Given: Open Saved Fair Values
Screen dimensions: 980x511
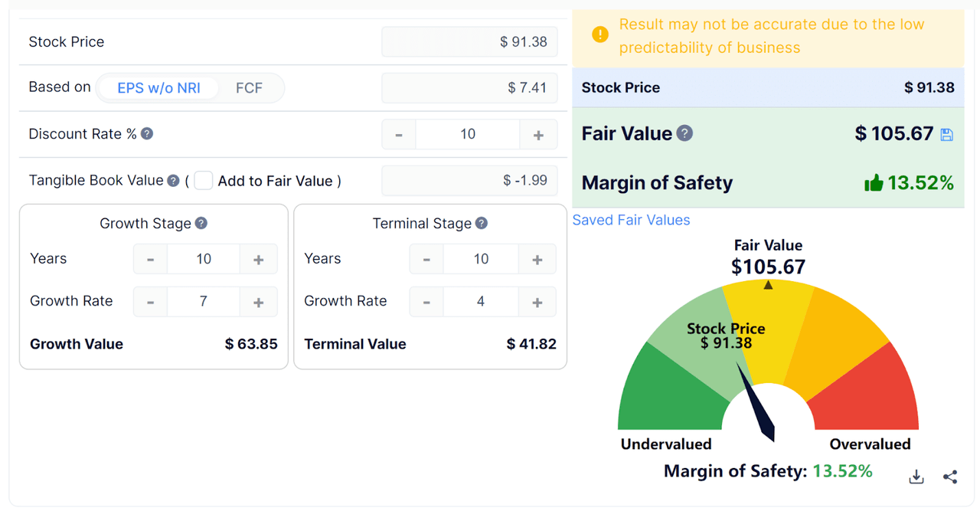Looking at the screenshot, I should click(x=631, y=220).
